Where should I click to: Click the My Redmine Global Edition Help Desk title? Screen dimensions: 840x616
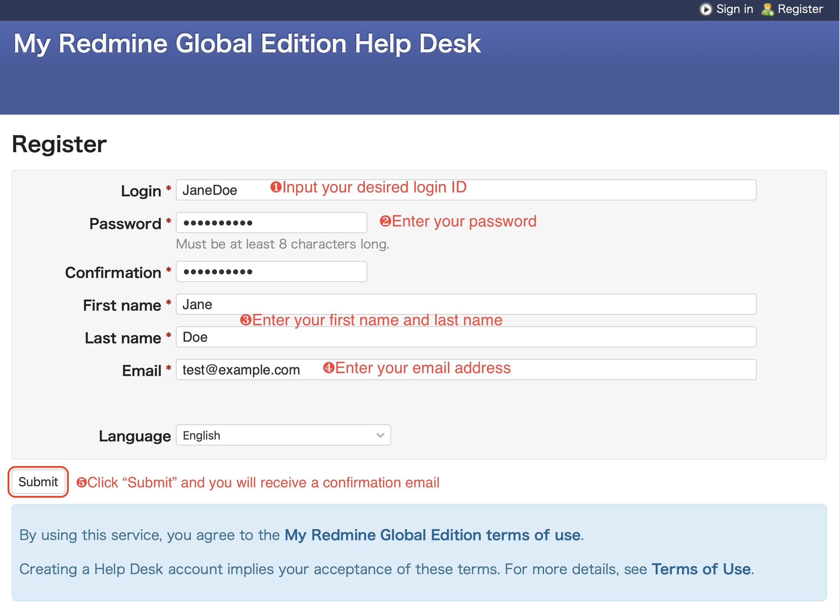point(247,44)
